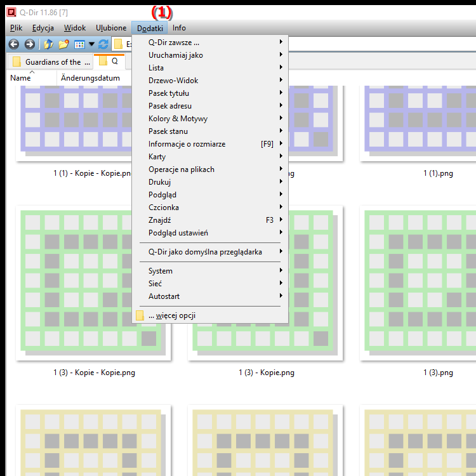This screenshot has height=476, width=476.
Task: Select thumbnail 1 (3).png
Action: 418,283
